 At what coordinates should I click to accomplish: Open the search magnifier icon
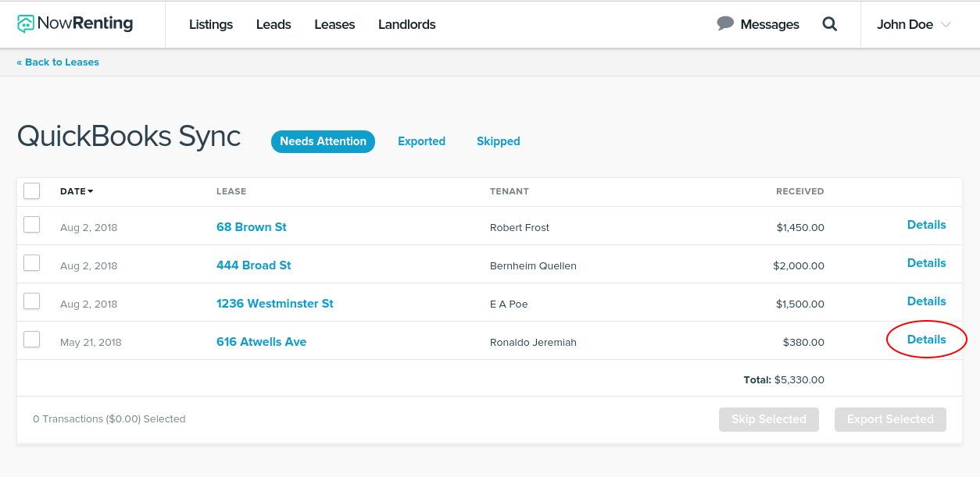click(830, 24)
